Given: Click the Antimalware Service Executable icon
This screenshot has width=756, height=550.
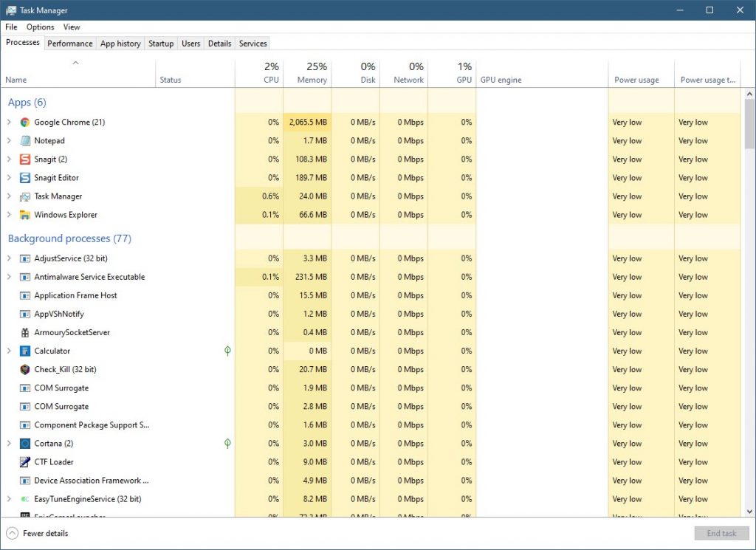Looking at the screenshot, I should (25, 277).
